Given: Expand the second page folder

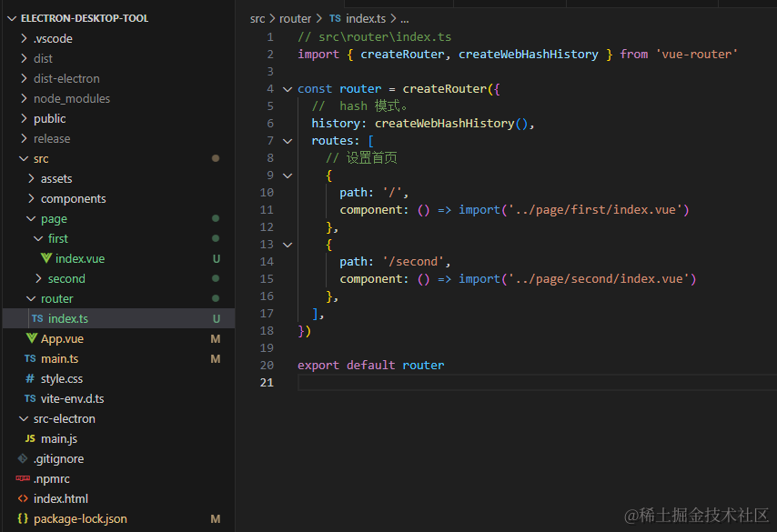Looking at the screenshot, I should (x=39, y=278).
